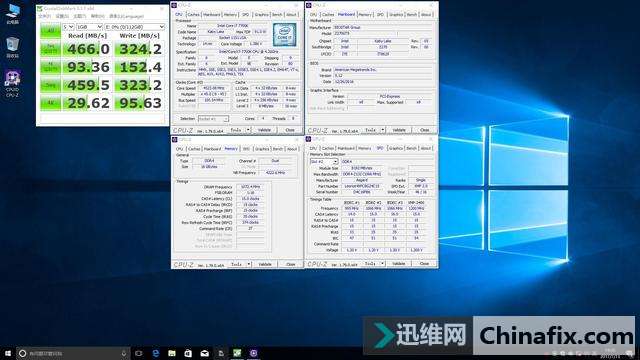
Task: Expand Tools arrow in Mainboard-tab CPU-Z window
Action: pyautogui.click(x=382, y=130)
